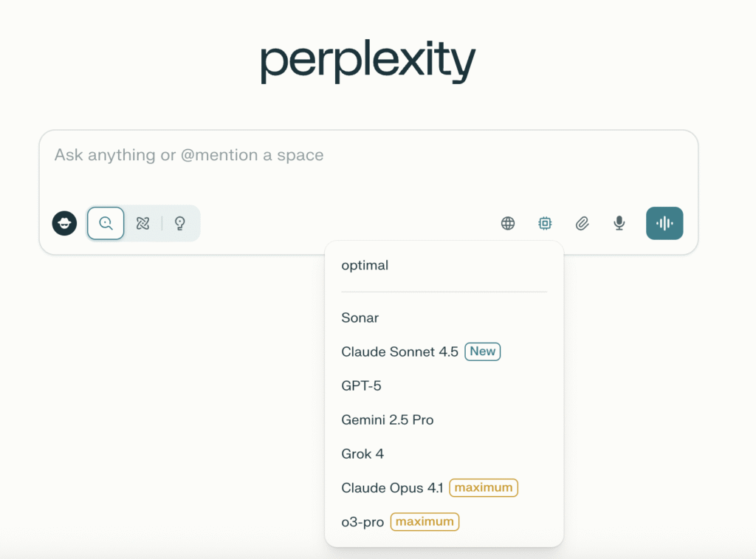Select Sonar from the model list

[x=360, y=318]
